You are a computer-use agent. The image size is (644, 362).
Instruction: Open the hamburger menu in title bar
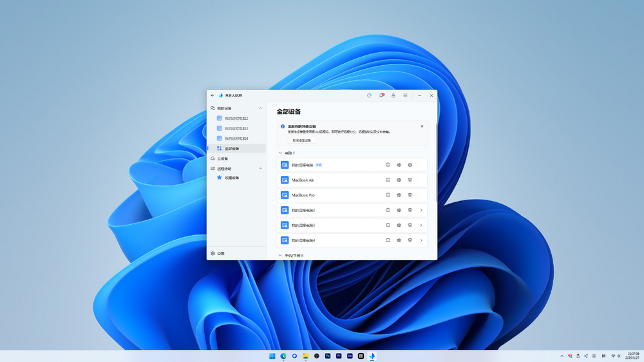(x=405, y=95)
